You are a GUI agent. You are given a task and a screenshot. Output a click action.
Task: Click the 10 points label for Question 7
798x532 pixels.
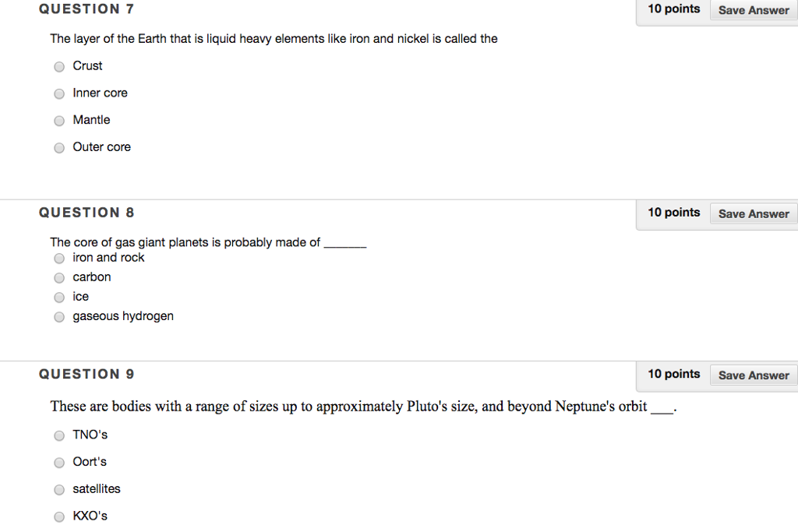[673, 9]
